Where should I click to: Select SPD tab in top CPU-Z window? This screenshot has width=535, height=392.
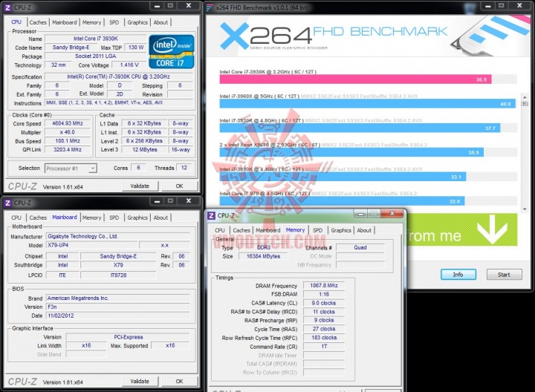tap(114, 22)
